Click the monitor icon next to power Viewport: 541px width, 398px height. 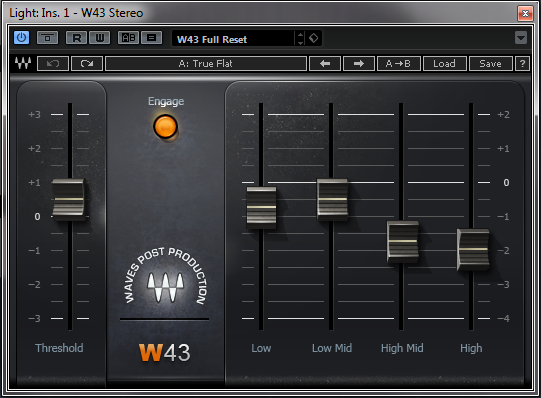[48, 38]
